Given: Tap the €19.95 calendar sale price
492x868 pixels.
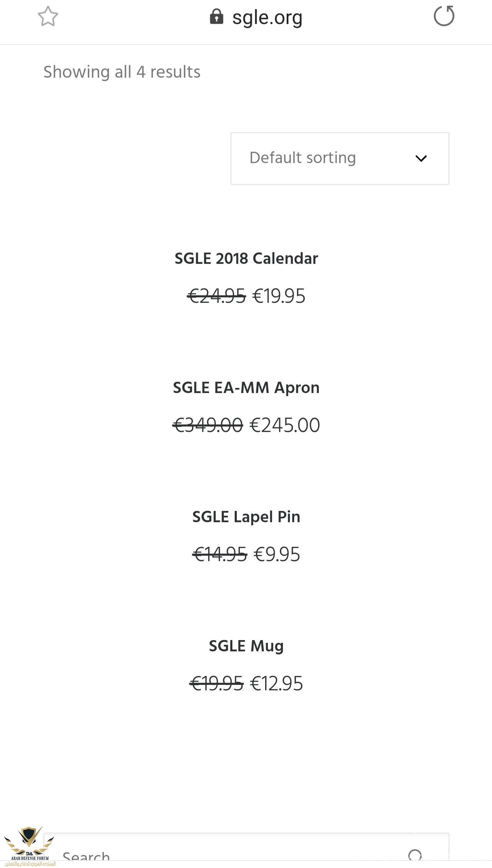Looking at the screenshot, I should pyautogui.click(x=279, y=296).
